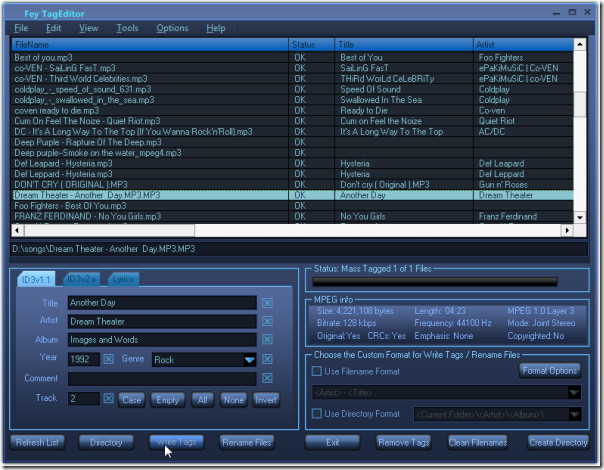Click the horizontal scrollbar left arrow

coord(17,230)
